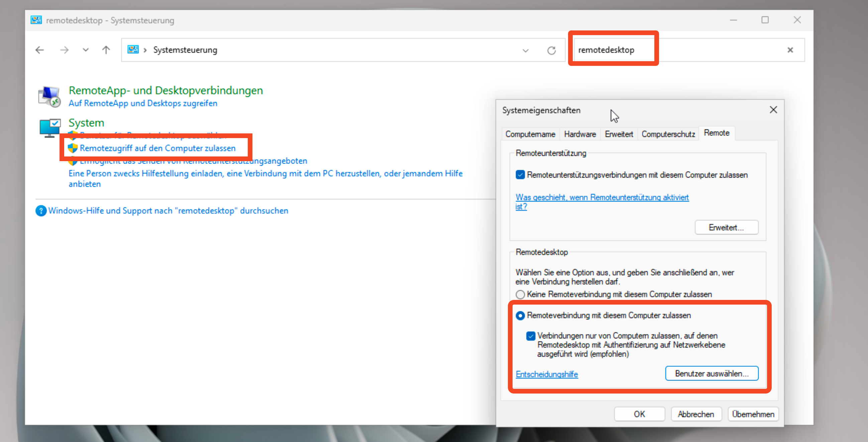Click the RemoteApp- und Desktopverbindungen icon
Screen dimensions: 868x442
[49, 97]
